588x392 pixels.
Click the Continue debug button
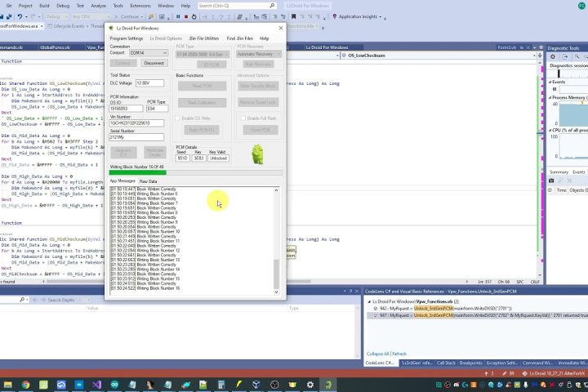[x=127, y=16]
